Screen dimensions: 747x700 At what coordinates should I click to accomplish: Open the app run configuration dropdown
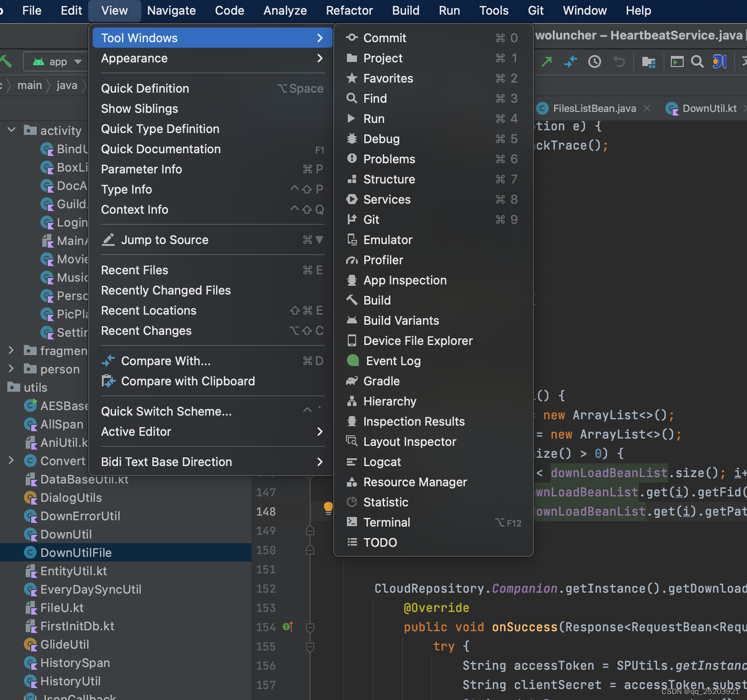pyautogui.click(x=56, y=62)
